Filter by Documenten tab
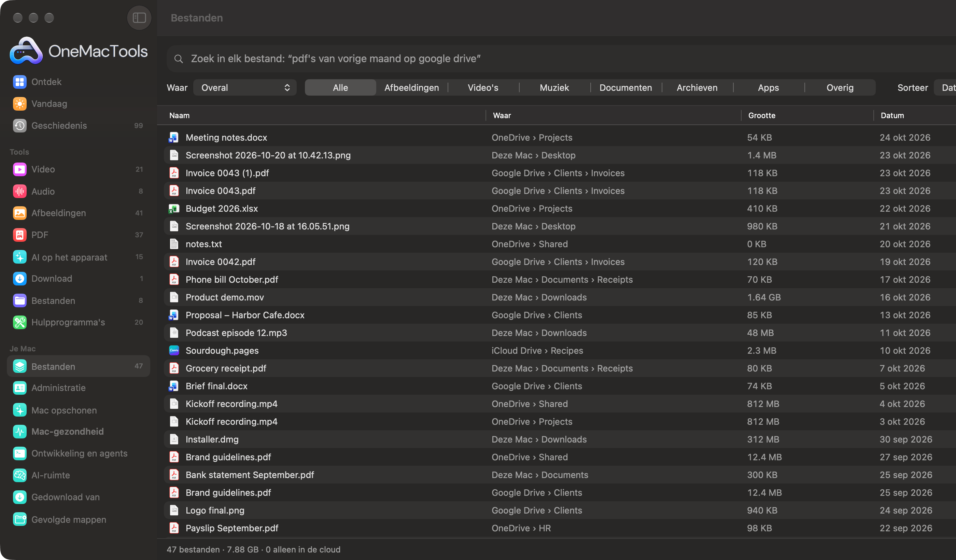This screenshot has height=560, width=956. (x=625, y=88)
